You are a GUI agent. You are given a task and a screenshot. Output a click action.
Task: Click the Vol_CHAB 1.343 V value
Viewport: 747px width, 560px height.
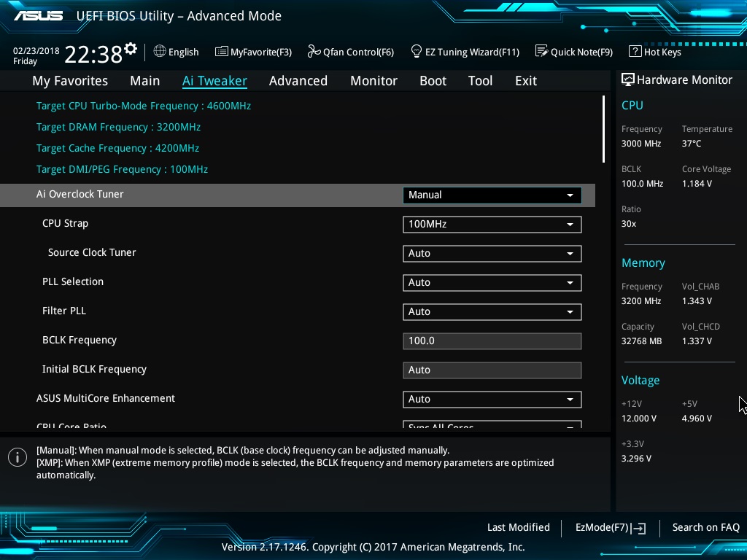point(697,301)
